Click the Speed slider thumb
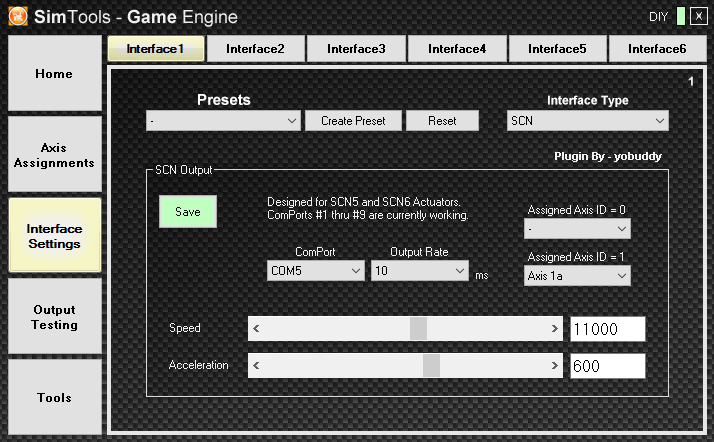This screenshot has width=714, height=442. coord(418,329)
